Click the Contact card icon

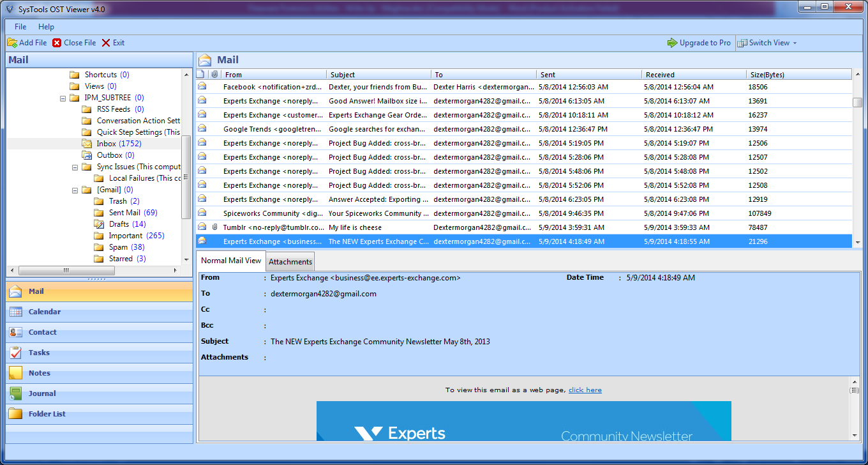coord(16,332)
